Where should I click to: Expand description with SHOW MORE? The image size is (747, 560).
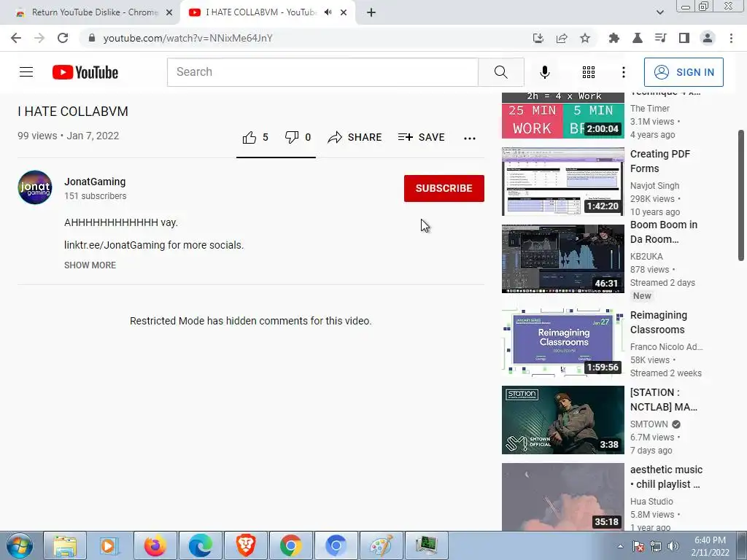(90, 265)
